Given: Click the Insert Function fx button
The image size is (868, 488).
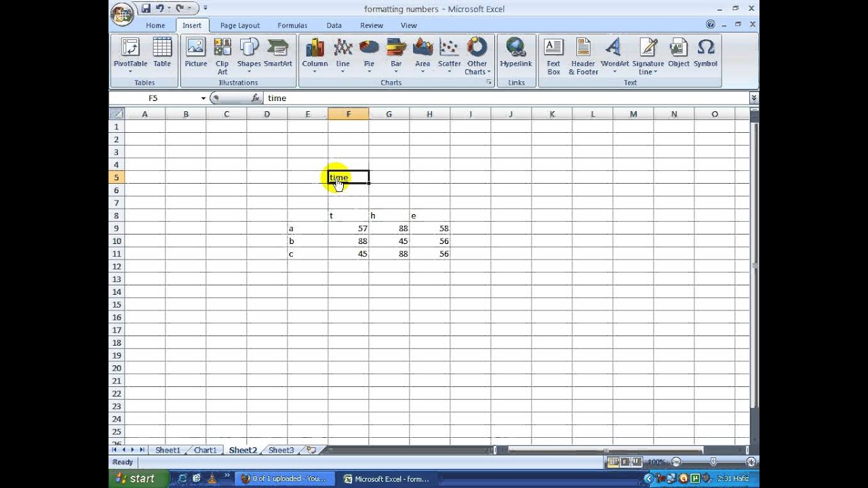Looking at the screenshot, I should [x=255, y=98].
